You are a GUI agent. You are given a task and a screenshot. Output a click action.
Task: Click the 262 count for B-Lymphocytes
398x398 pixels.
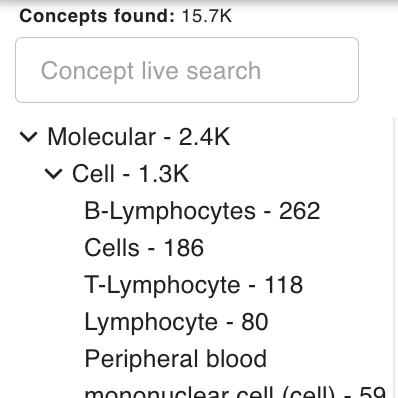(x=299, y=211)
